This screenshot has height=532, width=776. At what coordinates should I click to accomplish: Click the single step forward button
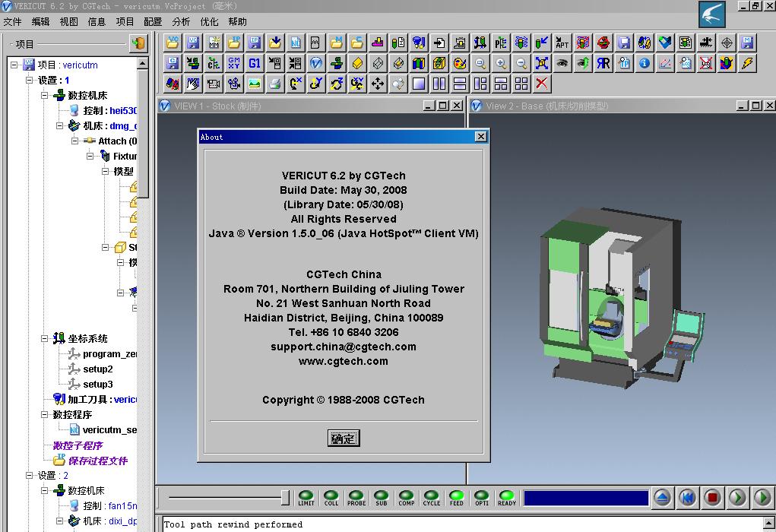tap(737, 497)
